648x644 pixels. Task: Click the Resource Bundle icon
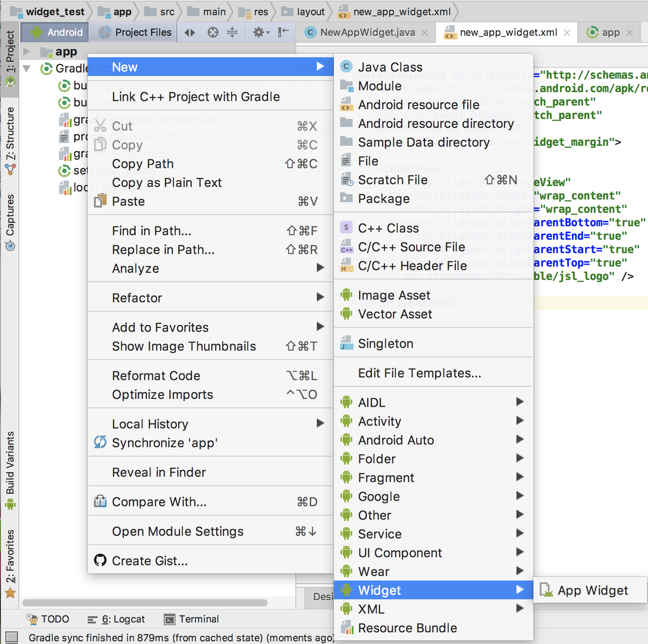tap(346, 627)
